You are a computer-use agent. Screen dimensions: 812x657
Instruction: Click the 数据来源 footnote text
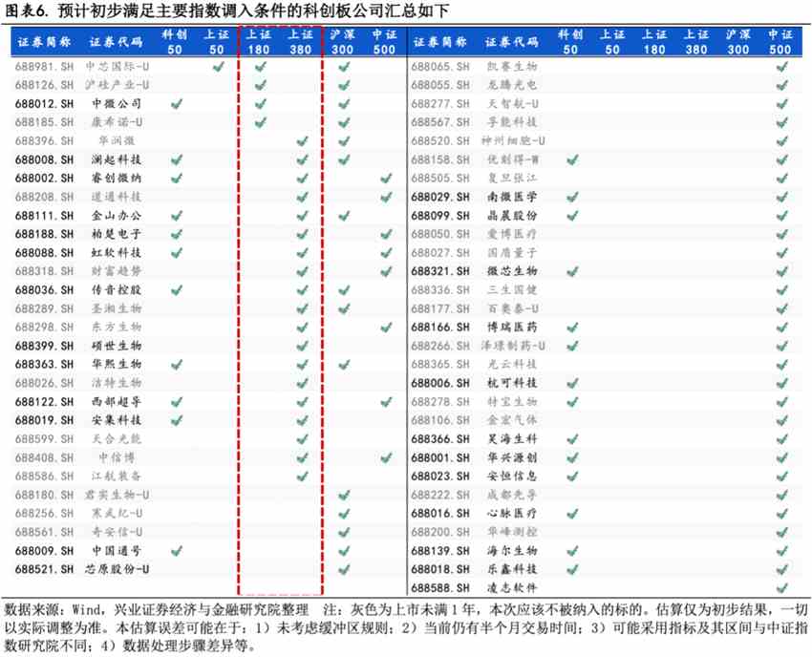click(x=405, y=627)
